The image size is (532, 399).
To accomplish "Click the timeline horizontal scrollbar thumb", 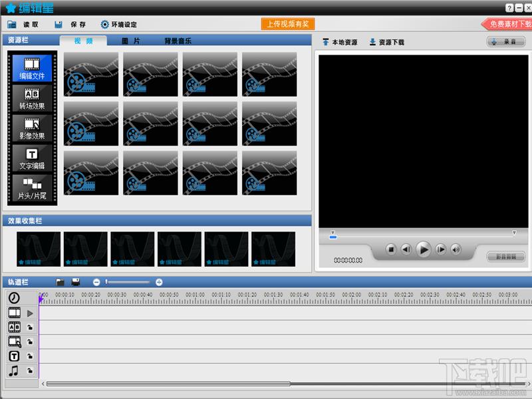I will click(x=168, y=384).
